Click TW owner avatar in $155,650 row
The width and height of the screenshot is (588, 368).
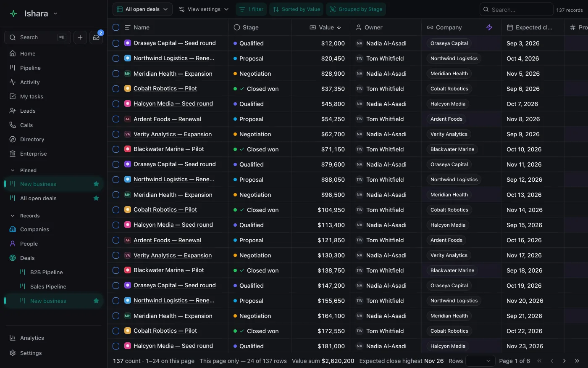pyautogui.click(x=360, y=301)
